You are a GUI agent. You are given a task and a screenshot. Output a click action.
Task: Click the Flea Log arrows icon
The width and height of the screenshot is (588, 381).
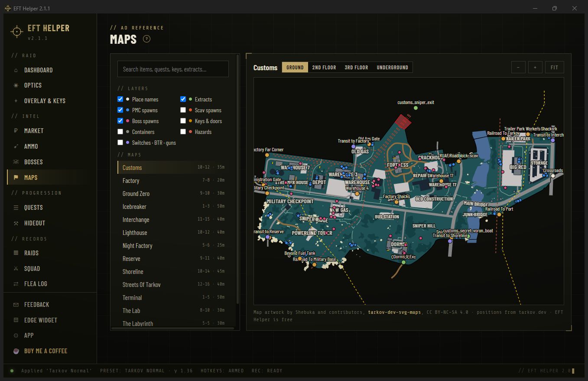tap(16, 284)
